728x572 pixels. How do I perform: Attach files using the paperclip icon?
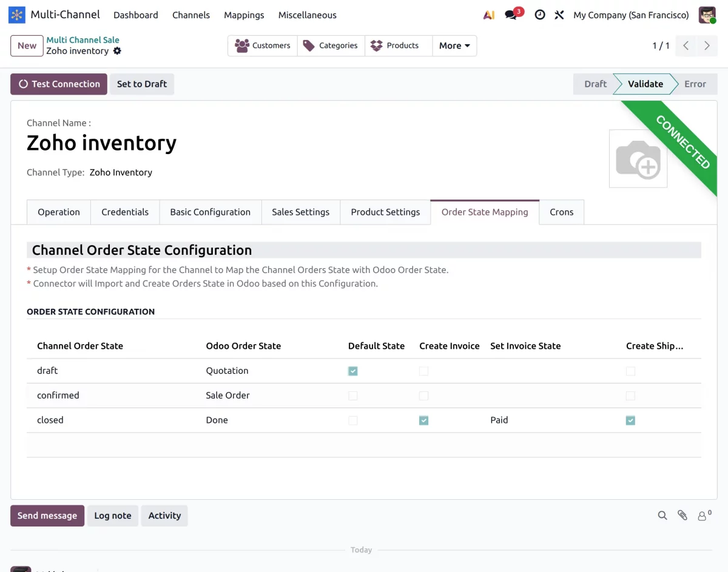click(682, 516)
